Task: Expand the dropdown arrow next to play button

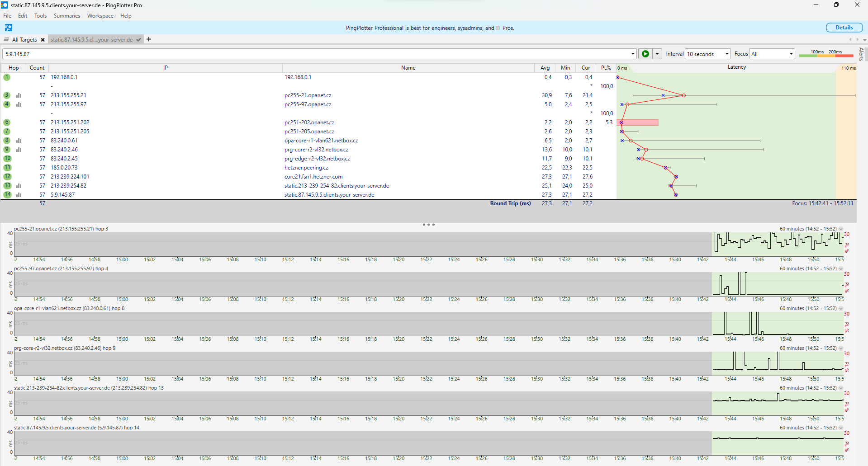Action: pos(657,54)
